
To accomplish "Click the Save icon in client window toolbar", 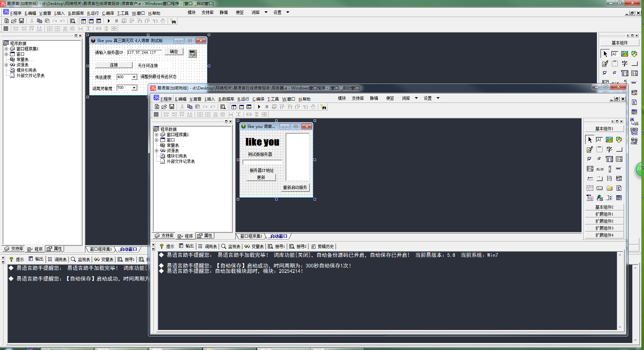I will [21, 21].
